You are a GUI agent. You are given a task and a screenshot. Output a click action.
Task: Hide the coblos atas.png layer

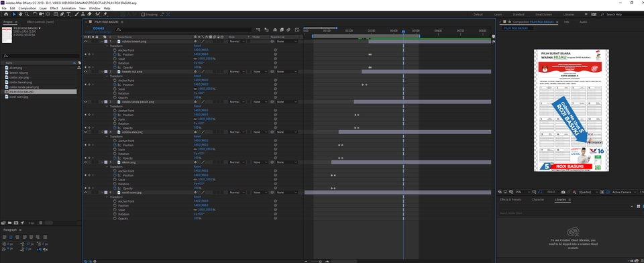coord(85,132)
